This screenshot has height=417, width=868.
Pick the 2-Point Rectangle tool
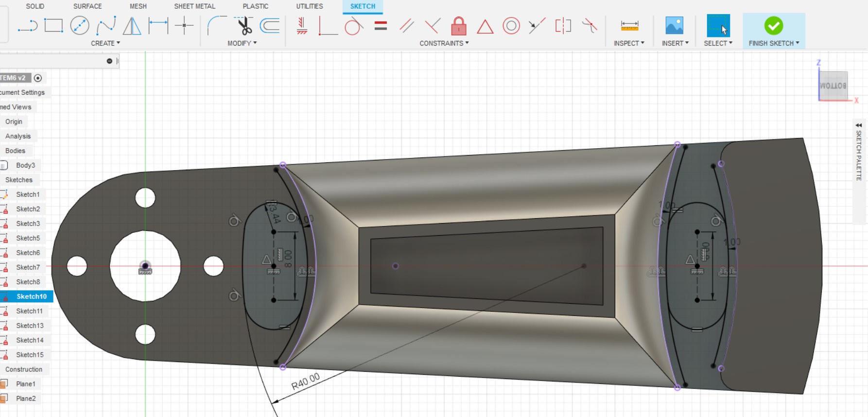click(x=53, y=26)
